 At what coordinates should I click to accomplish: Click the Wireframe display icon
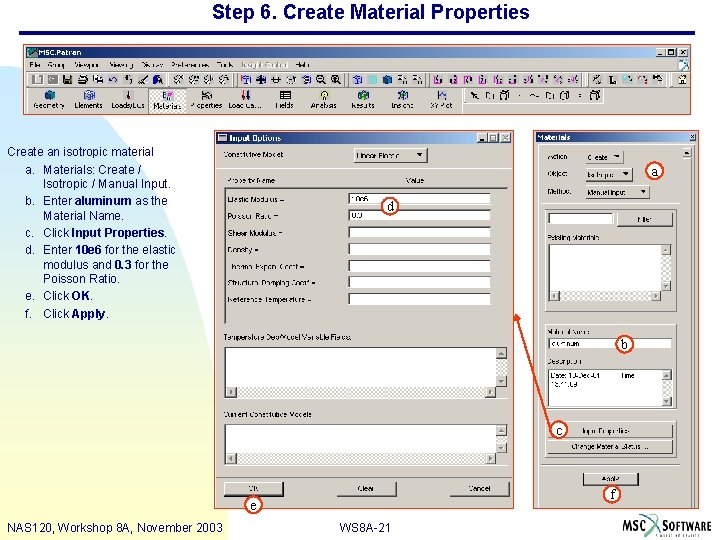point(358,79)
